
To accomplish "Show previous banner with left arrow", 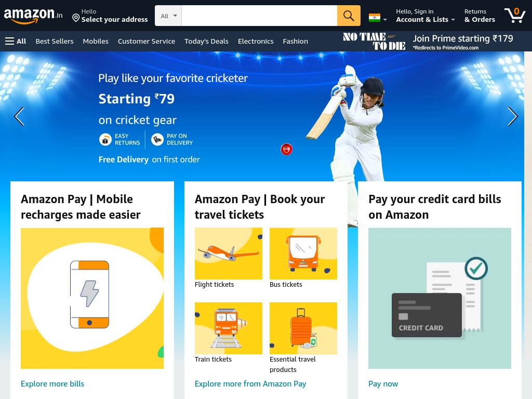I will [19, 116].
